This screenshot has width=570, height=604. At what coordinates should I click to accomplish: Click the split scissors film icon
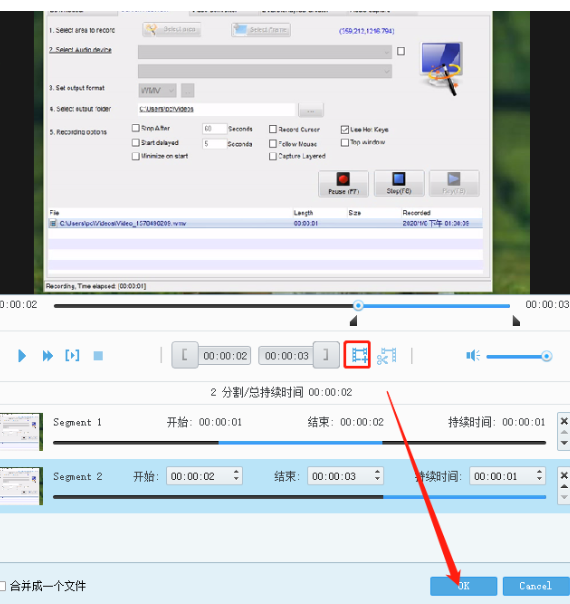pyautogui.click(x=387, y=356)
